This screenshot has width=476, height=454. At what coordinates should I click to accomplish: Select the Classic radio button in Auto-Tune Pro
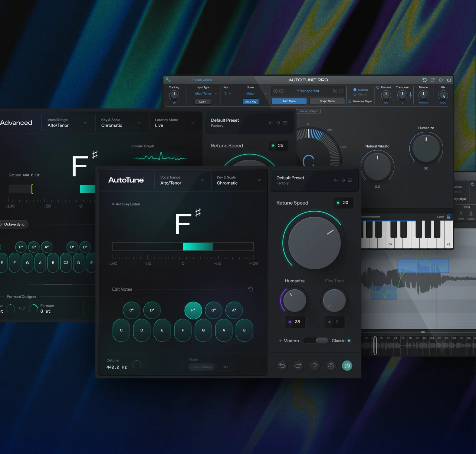pyautogui.click(x=355, y=94)
